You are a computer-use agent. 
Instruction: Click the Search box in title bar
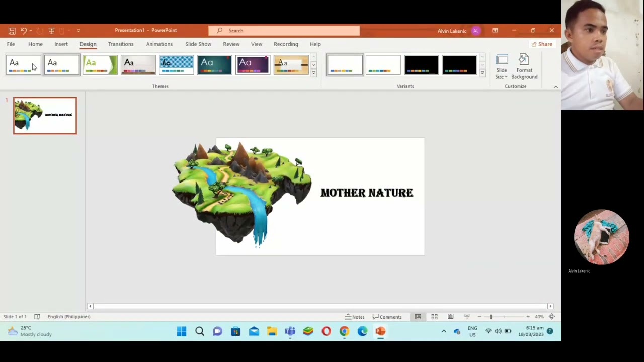[x=284, y=31]
